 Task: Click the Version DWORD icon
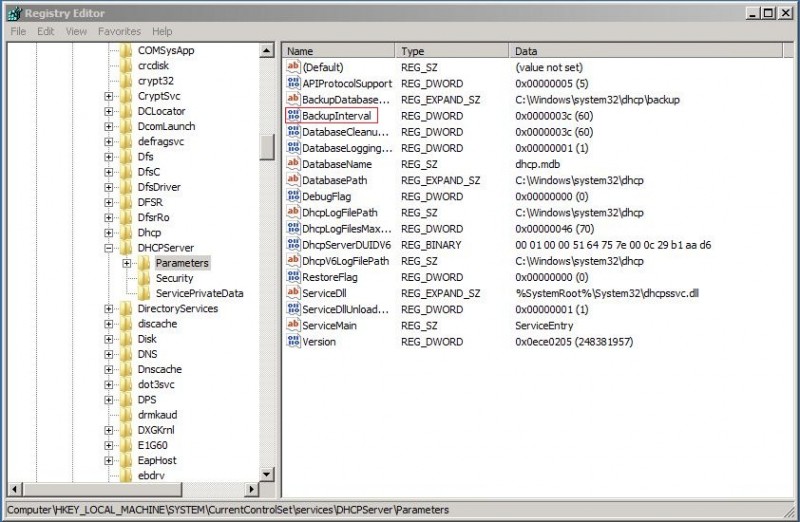point(293,342)
